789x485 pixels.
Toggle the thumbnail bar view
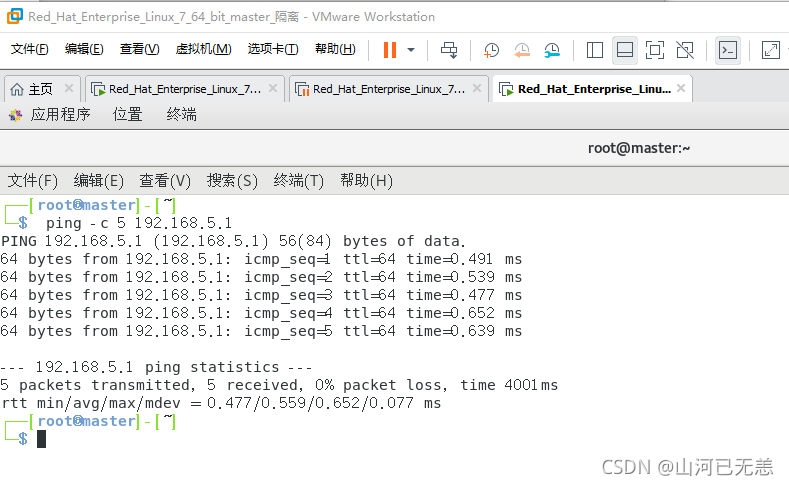[x=624, y=50]
